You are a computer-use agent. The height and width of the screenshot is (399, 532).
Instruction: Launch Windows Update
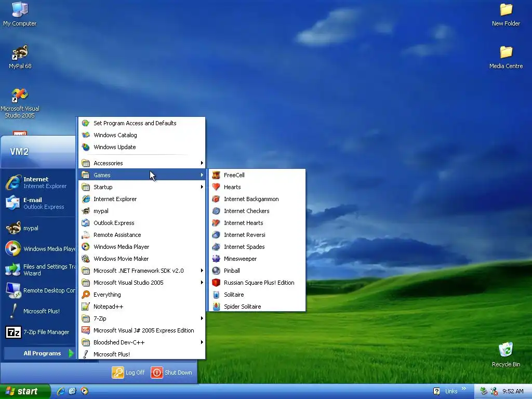click(142, 147)
